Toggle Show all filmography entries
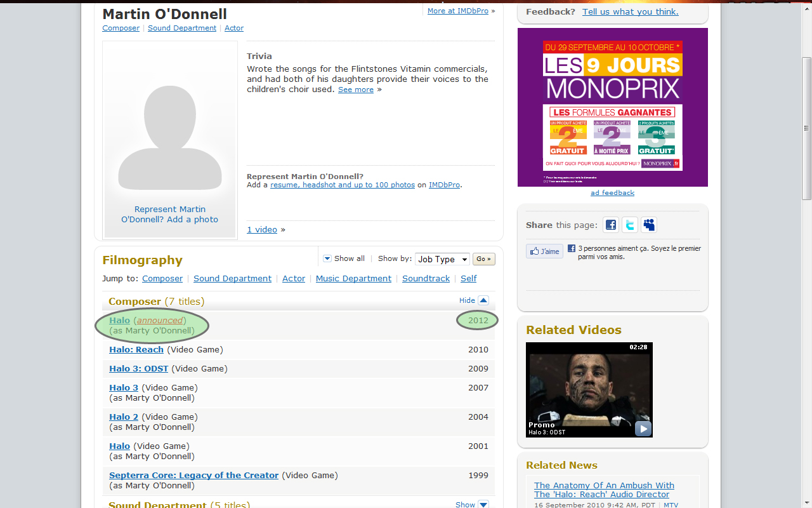This screenshot has width=812, height=508. pyautogui.click(x=344, y=258)
